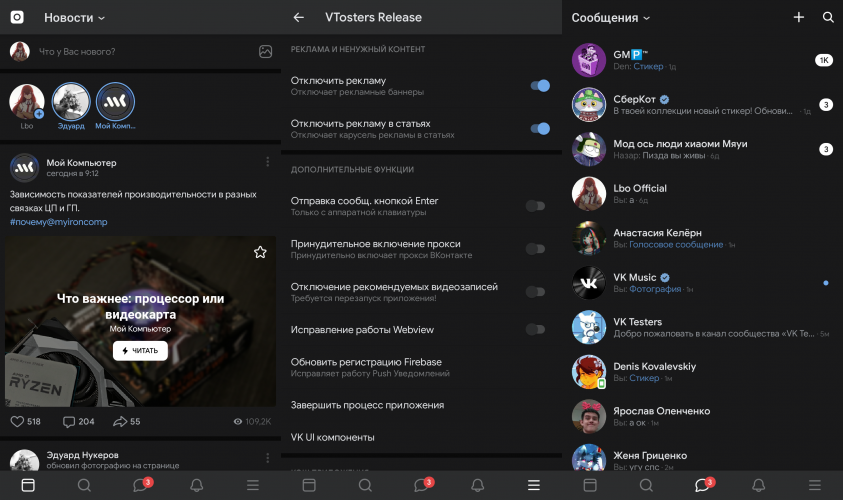843x500 pixels.
Task: Enable 'Отключение рекомендуемых видеозаписей' switch
Action: click(x=535, y=292)
